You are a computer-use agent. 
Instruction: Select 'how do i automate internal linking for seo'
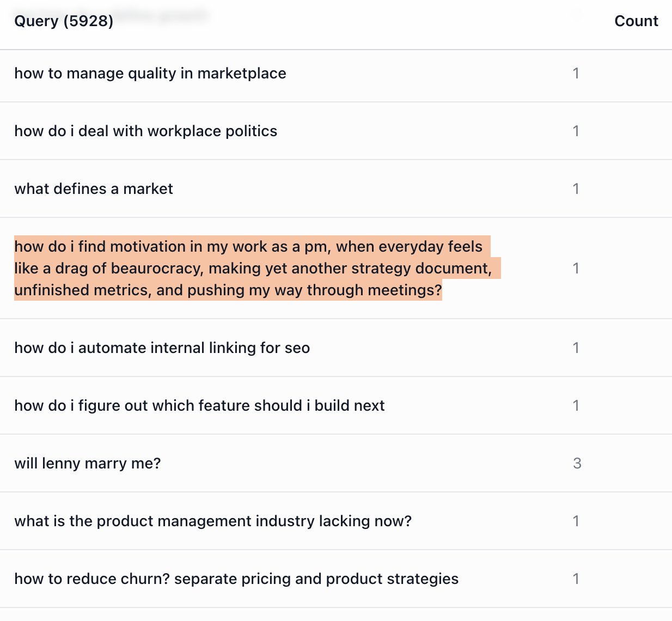pos(162,348)
